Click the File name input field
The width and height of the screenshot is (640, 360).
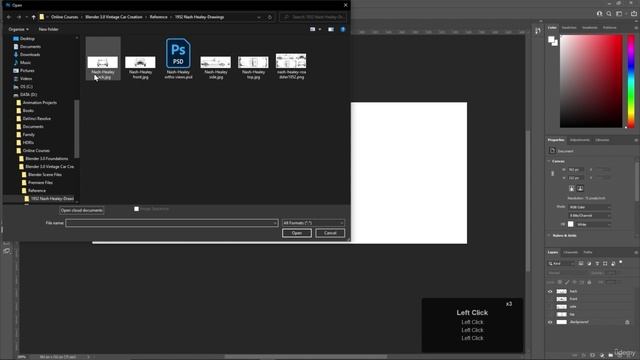point(171,223)
